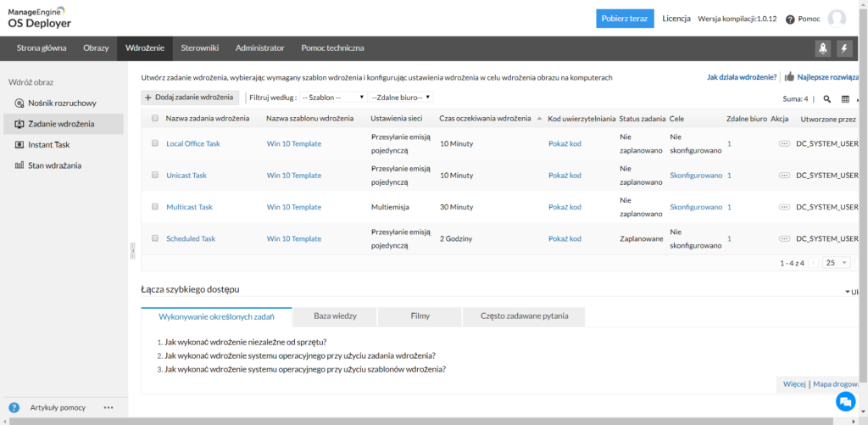Open the Baza wiedzy tab
This screenshot has height=425, width=868.
[334, 316]
